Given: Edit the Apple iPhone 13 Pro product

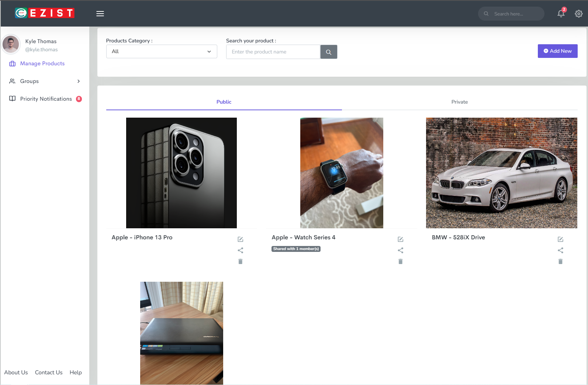Looking at the screenshot, I should (241, 239).
